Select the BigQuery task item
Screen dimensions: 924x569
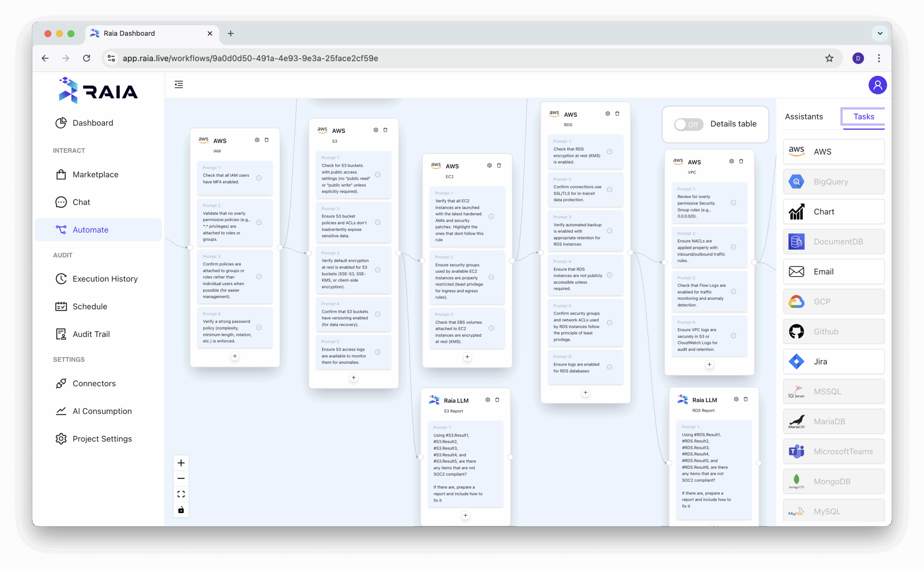[x=834, y=182]
